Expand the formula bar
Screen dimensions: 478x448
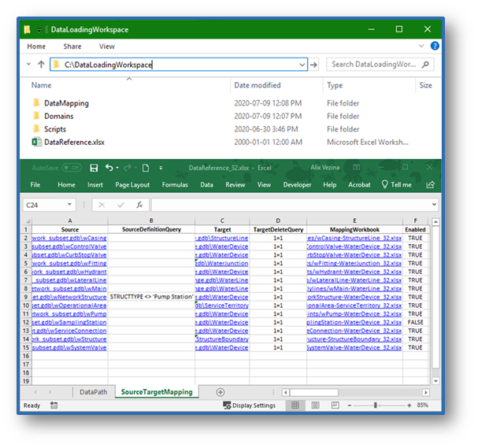(x=434, y=205)
